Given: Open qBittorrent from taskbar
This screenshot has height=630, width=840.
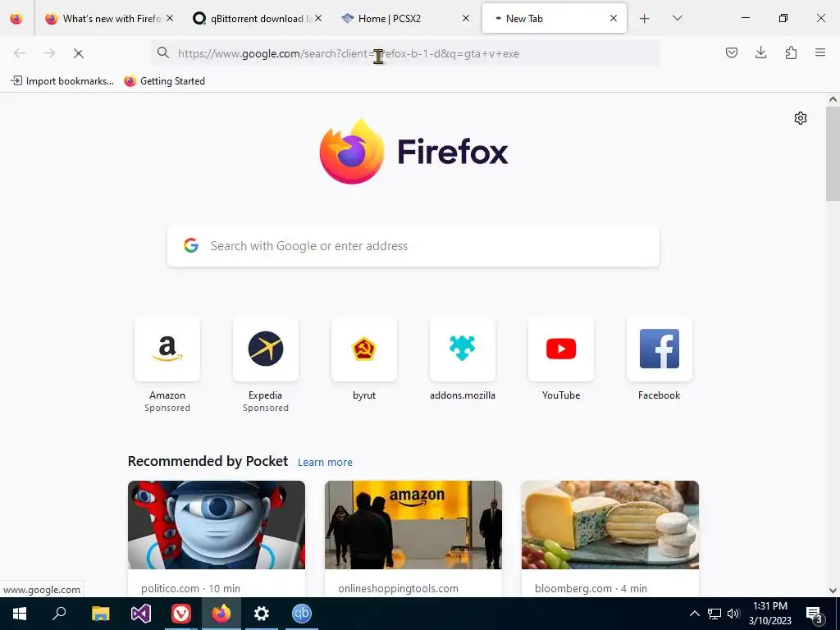Looking at the screenshot, I should point(302,614).
